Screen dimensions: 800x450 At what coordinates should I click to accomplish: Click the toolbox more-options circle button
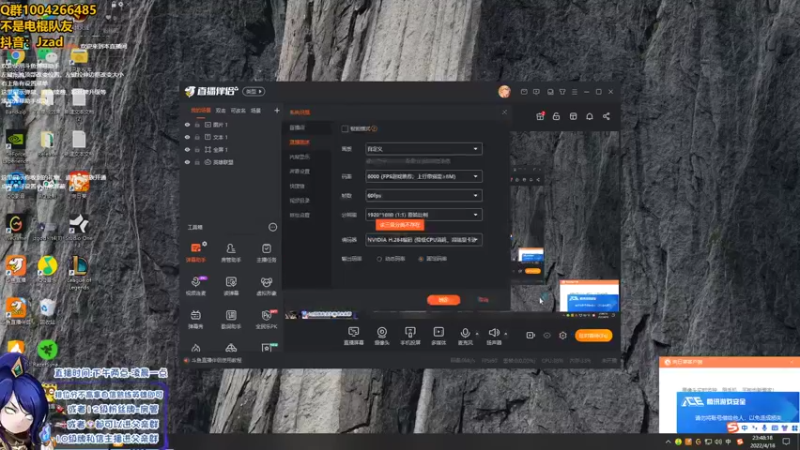coord(273,227)
